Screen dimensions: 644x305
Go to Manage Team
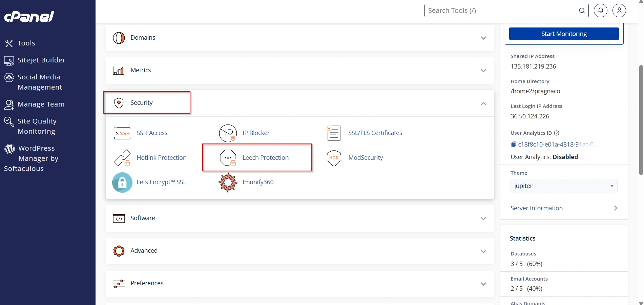[41, 104]
